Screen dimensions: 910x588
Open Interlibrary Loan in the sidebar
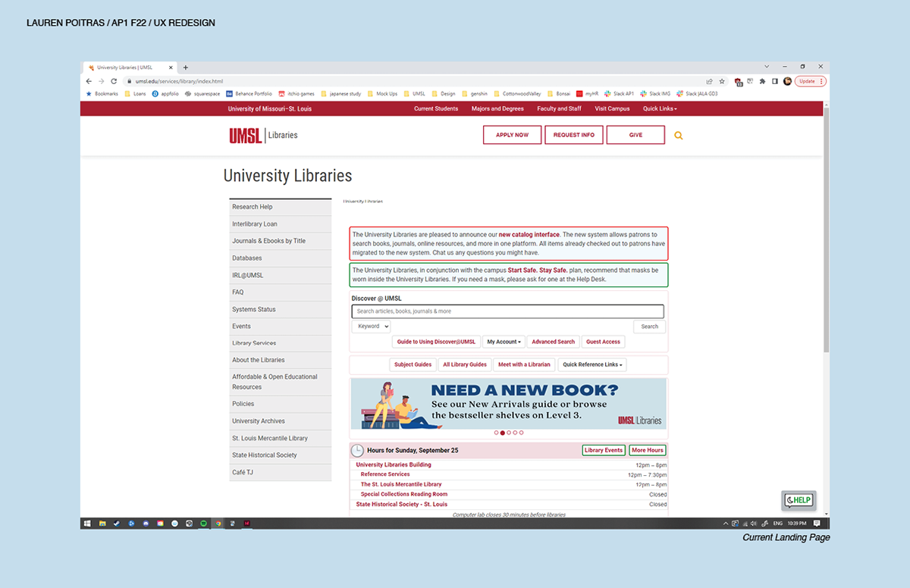281,224
